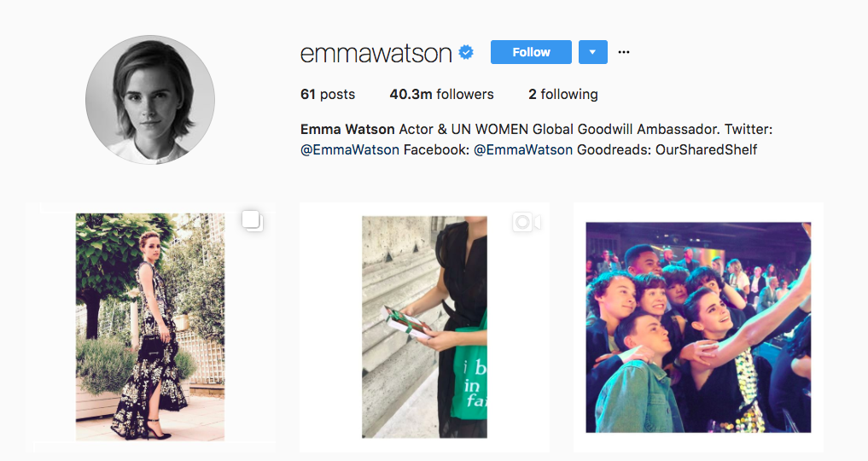868x461 pixels.
Task: Click the OurSharedShelf Goodreads text
Action: click(x=706, y=150)
